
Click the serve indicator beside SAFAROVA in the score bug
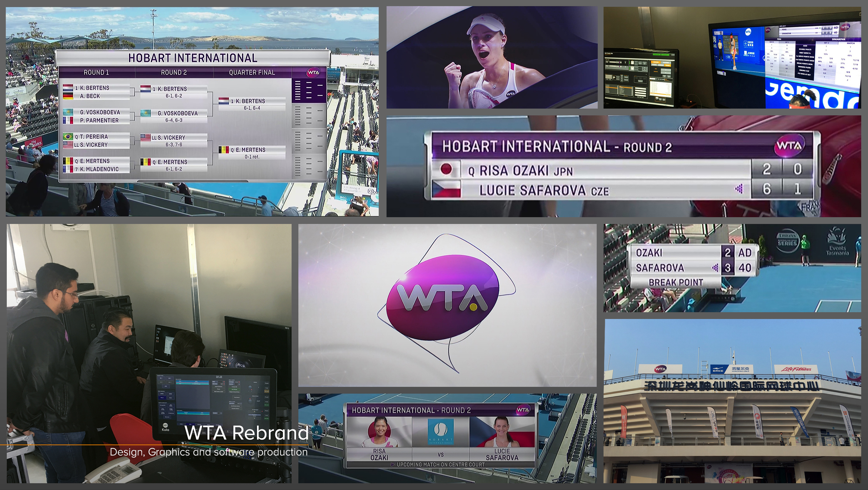[715, 268]
